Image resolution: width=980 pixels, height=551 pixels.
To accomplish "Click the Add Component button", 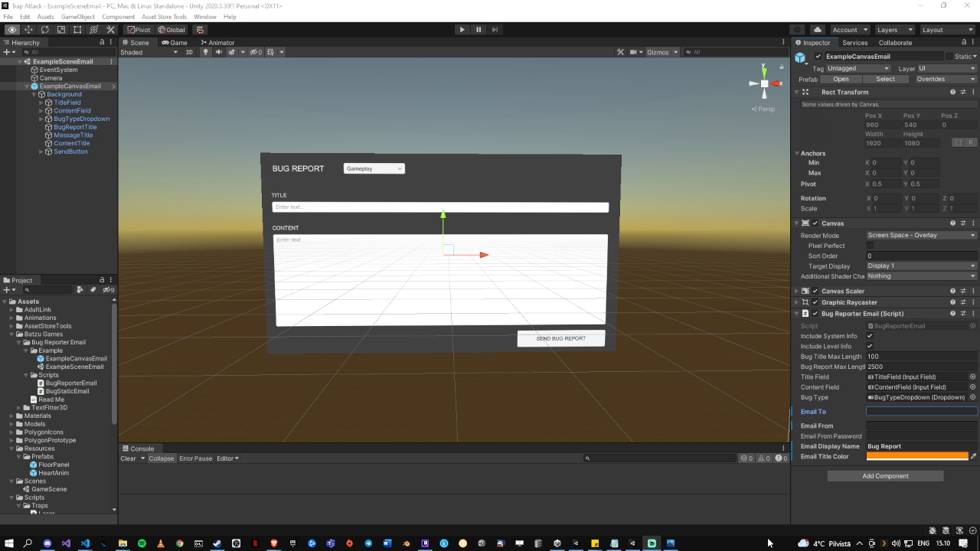I will (885, 476).
